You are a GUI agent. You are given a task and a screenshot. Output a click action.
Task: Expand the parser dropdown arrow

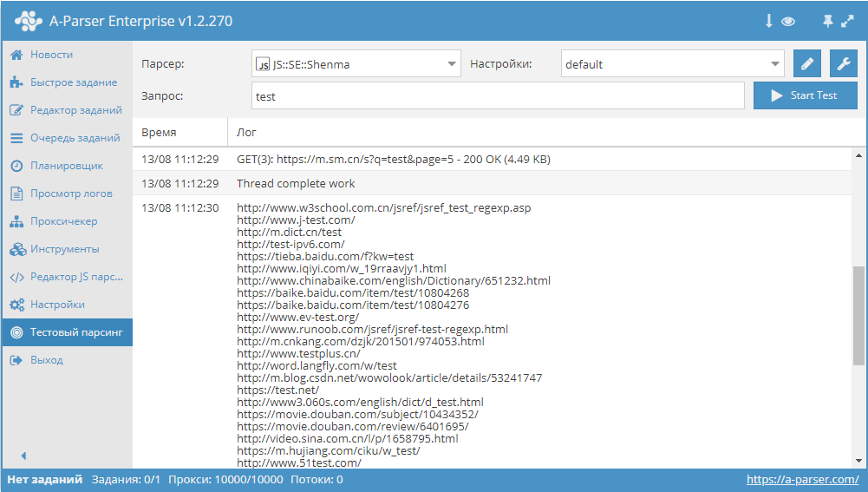click(x=452, y=64)
